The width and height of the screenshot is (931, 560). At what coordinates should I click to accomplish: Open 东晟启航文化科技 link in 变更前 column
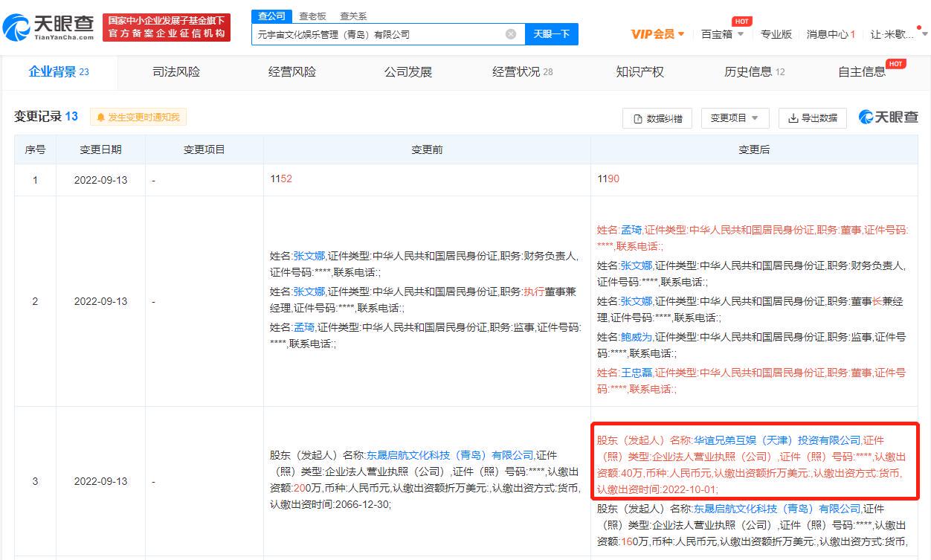(450, 454)
